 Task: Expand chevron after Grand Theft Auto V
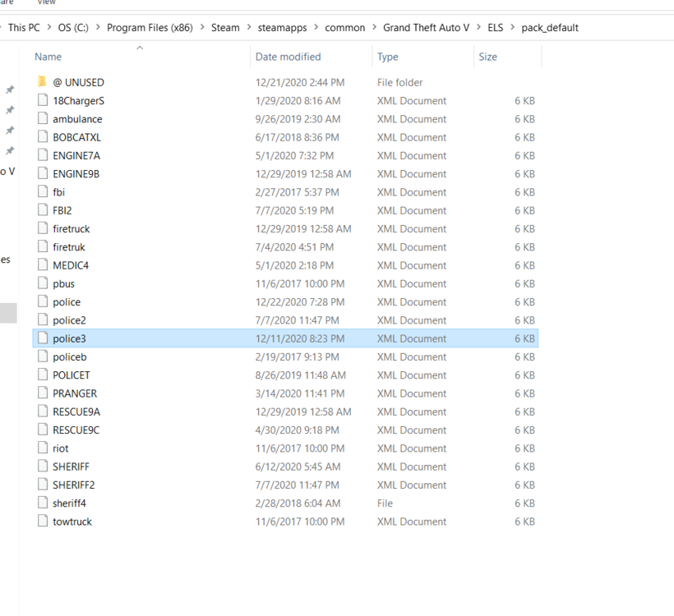pos(478,27)
